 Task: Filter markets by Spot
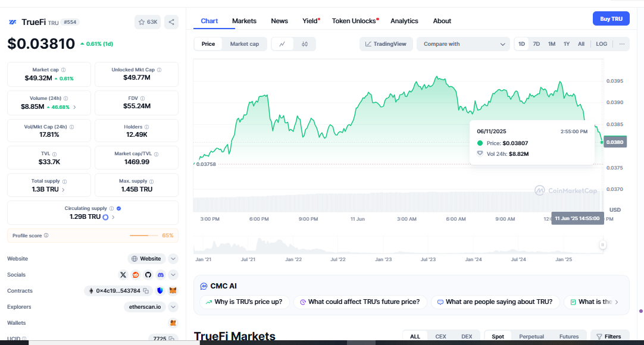498,337
